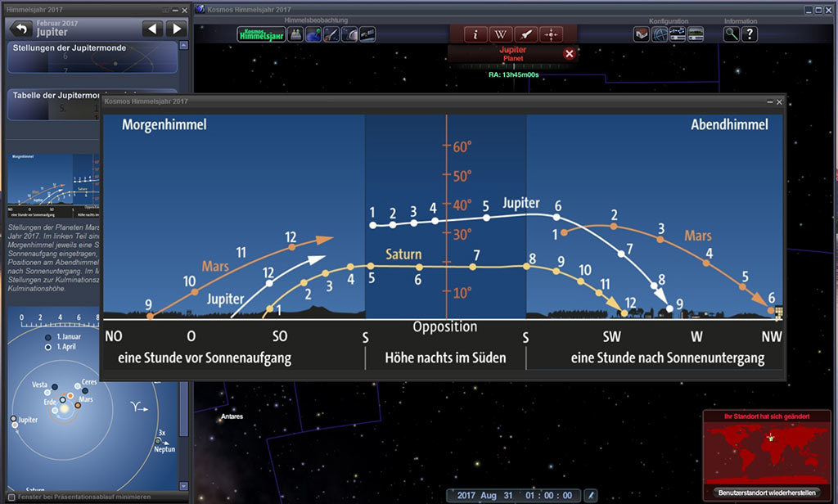Click the left panel scroll-up arrow
This screenshot has width=838, height=504.
pyautogui.click(x=184, y=46)
